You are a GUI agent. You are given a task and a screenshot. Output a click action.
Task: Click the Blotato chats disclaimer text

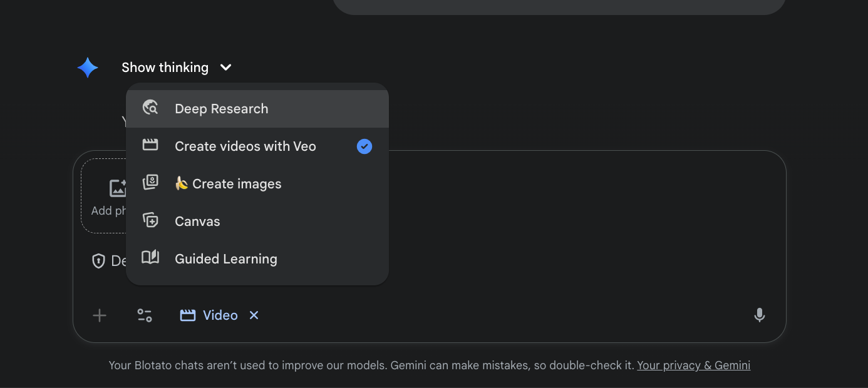point(371,365)
